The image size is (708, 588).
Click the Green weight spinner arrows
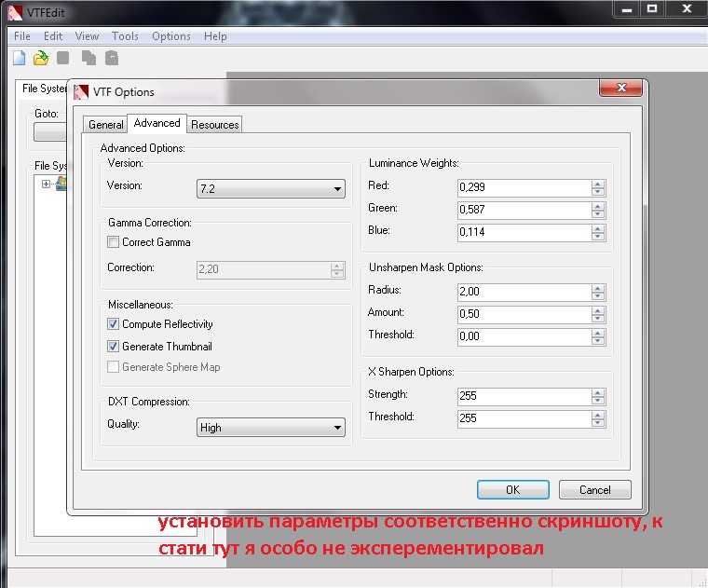pos(598,210)
